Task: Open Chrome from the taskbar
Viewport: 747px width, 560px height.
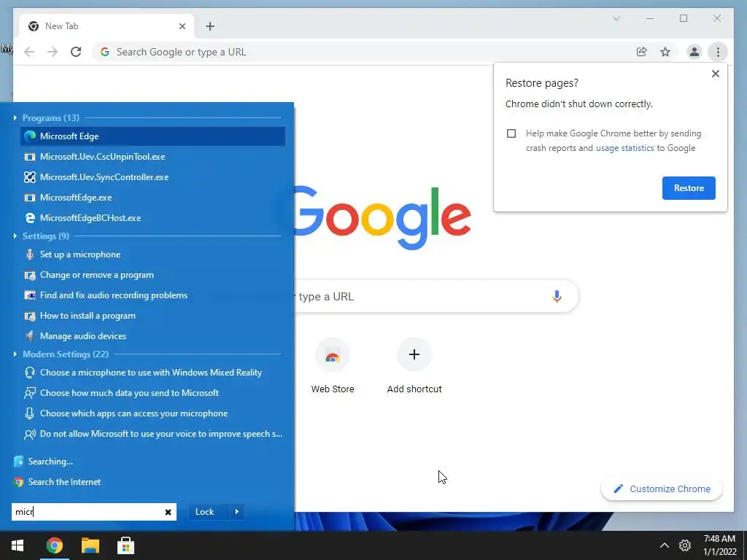Action: pyautogui.click(x=54, y=545)
